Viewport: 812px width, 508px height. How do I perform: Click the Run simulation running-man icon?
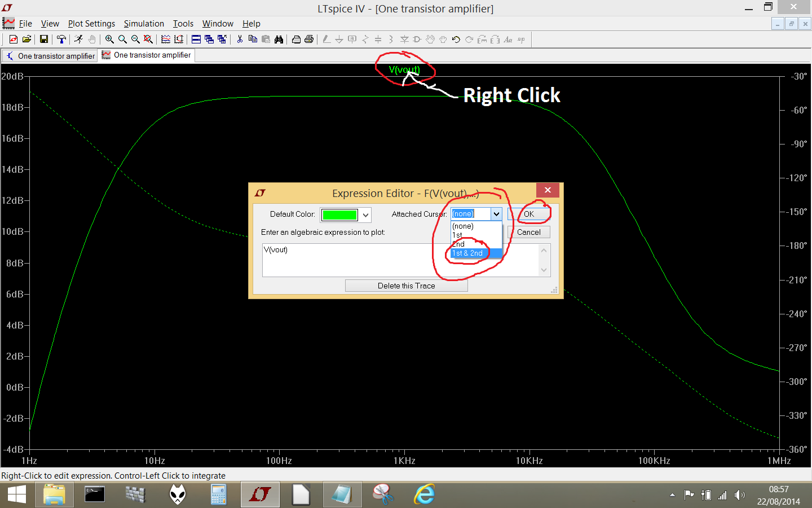(78, 40)
